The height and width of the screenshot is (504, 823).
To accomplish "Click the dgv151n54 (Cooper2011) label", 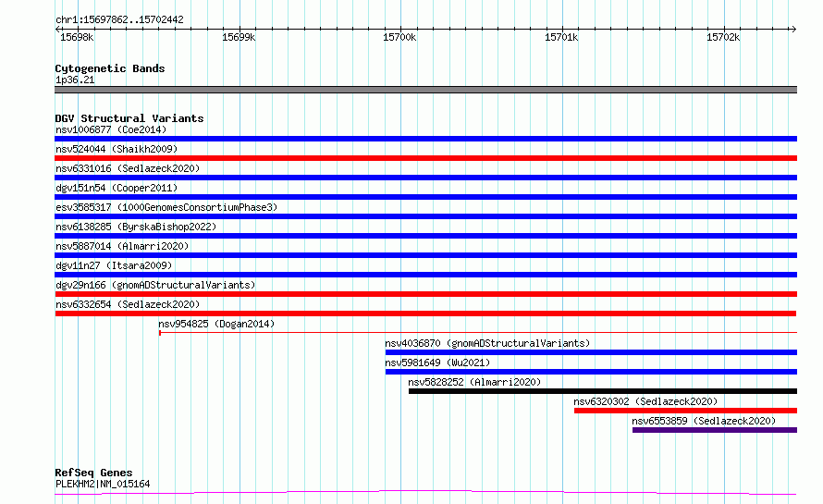I will click(x=117, y=188).
